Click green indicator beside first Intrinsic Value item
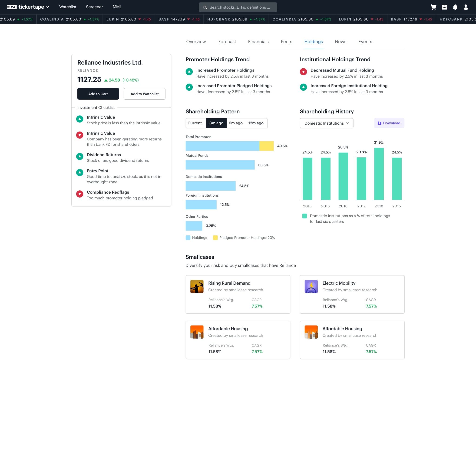The image size is (476, 476). point(79,119)
